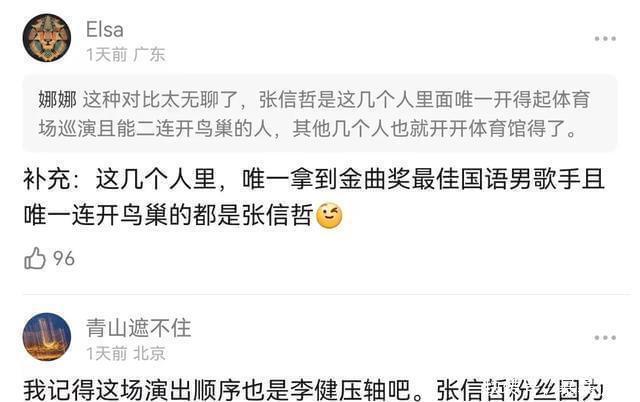Tap the 1天前 timestamp under 青山遮不住
The width and height of the screenshot is (640, 402).
(107, 353)
